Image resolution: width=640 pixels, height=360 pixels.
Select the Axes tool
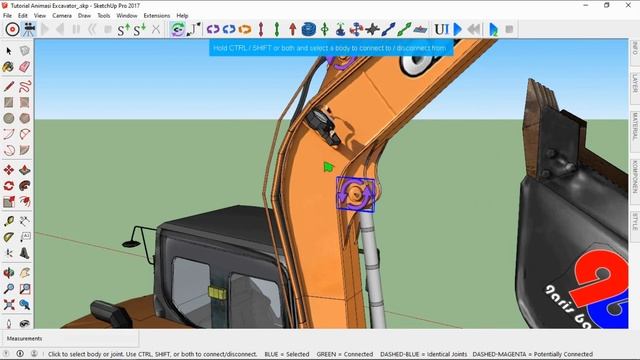click(9, 253)
